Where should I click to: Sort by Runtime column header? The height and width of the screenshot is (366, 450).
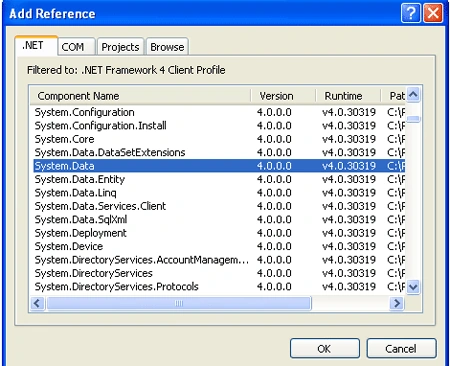tap(348, 96)
